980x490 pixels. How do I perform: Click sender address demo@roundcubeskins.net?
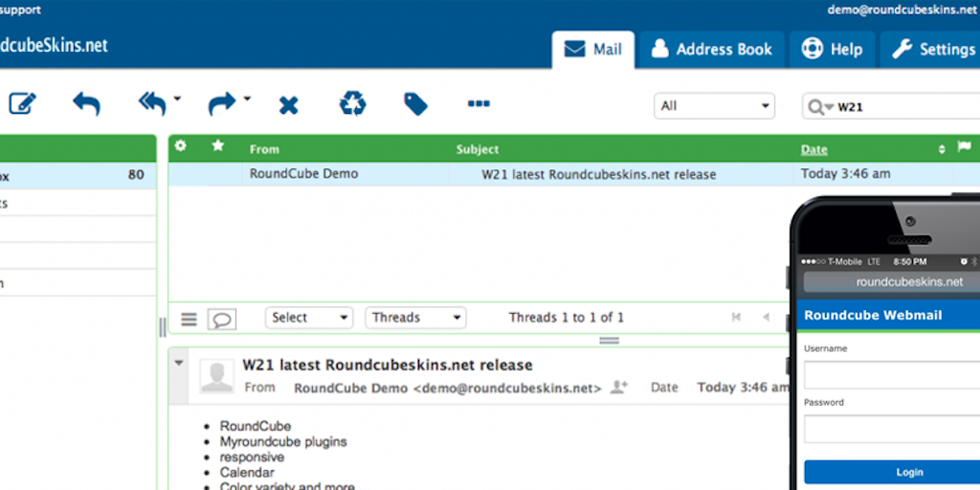pos(507,389)
